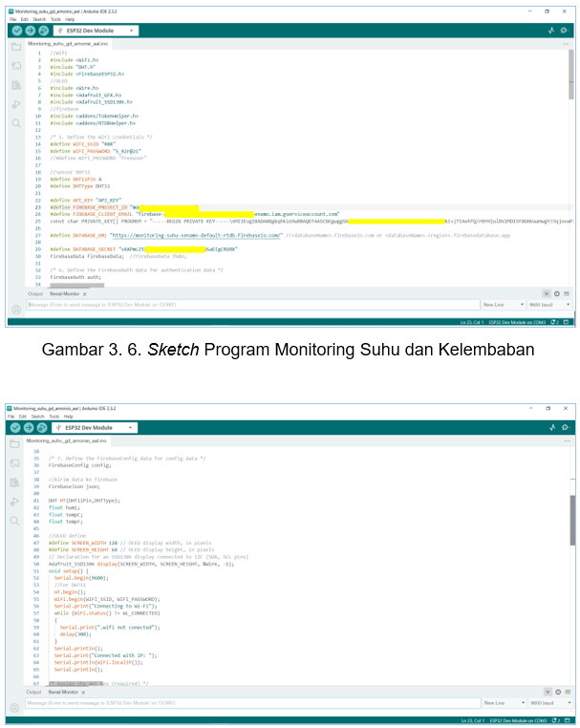
Task: Open Serial Monitor magnifier icon in the bottom Arduino window
Action: coord(565,428)
